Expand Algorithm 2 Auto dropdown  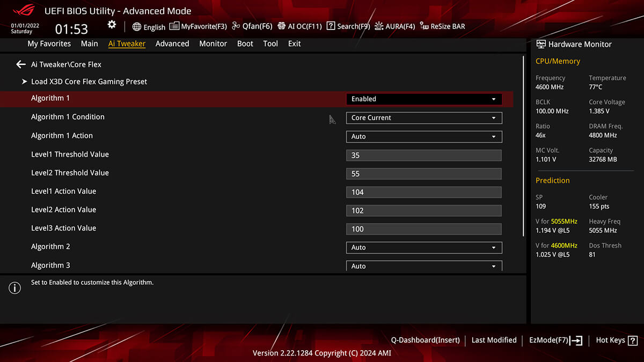pyautogui.click(x=424, y=248)
